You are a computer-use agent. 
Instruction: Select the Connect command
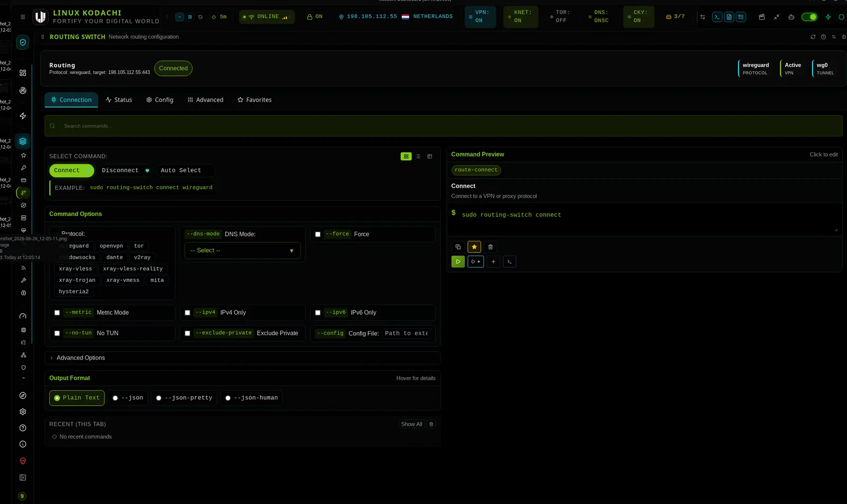(x=71, y=170)
